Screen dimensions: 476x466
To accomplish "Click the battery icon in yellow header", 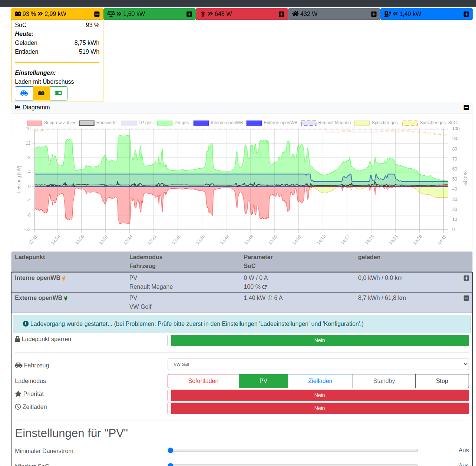I will (18, 14).
